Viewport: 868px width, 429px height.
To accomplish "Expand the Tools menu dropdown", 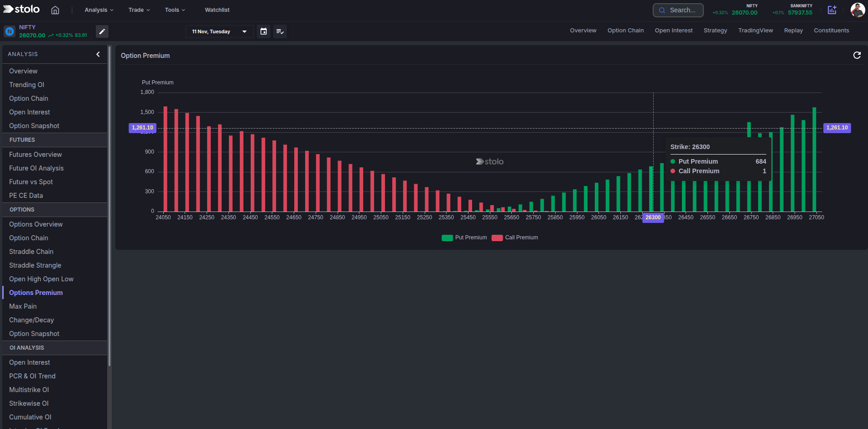I will (x=175, y=10).
